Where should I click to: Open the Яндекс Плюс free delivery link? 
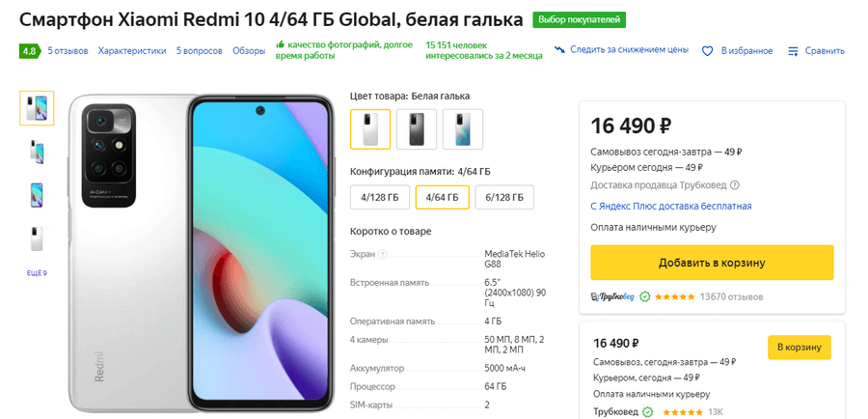(x=670, y=206)
